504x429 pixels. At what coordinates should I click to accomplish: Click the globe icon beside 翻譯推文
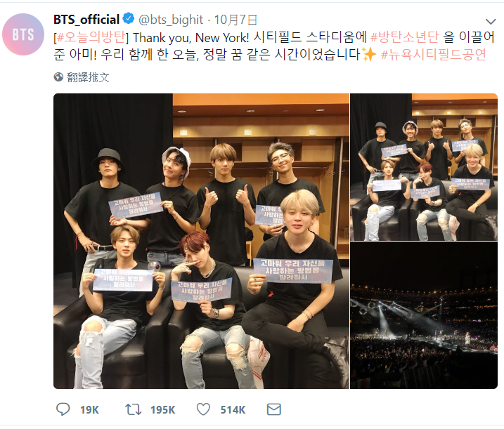click(x=58, y=77)
